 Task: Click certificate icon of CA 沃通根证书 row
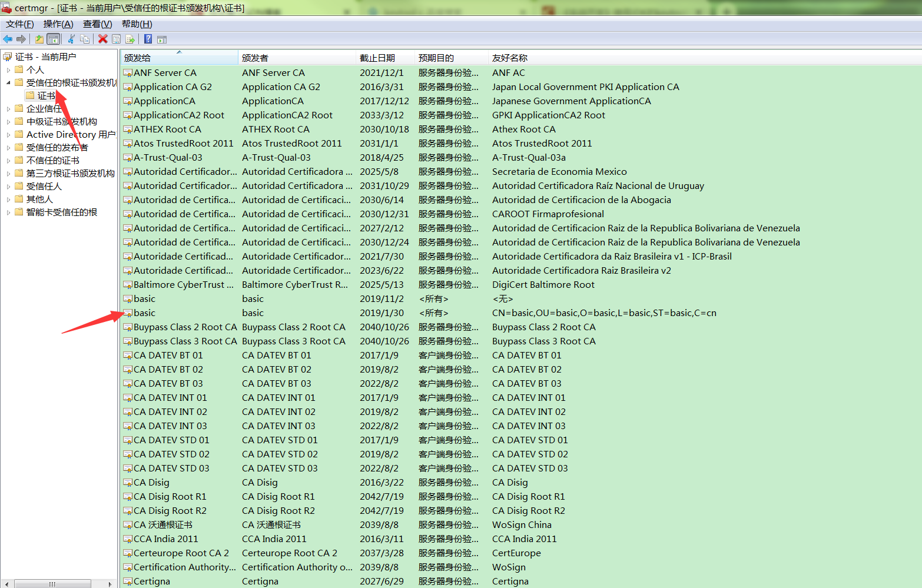click(x=128, y=525)
